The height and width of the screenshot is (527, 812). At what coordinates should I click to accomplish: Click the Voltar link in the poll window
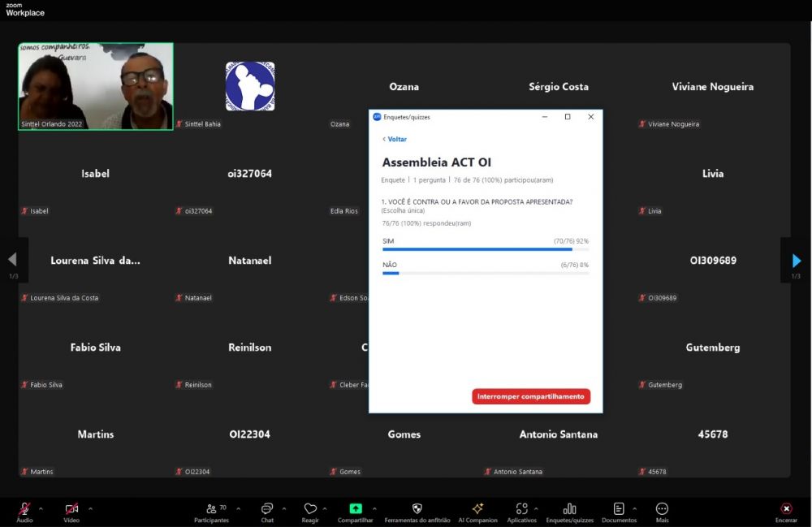pos(395,140)
